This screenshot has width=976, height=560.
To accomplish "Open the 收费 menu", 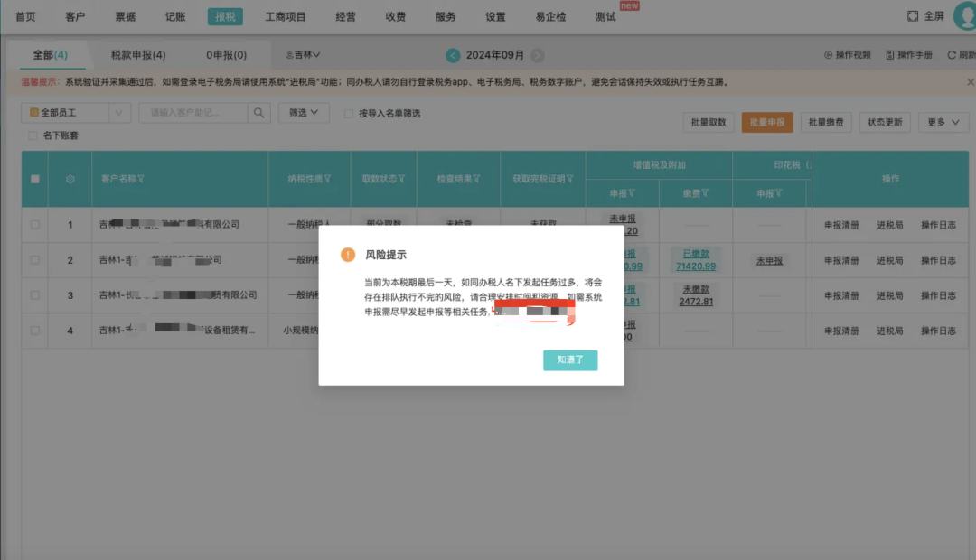I will pyautogui.click(x=395, y=17).
